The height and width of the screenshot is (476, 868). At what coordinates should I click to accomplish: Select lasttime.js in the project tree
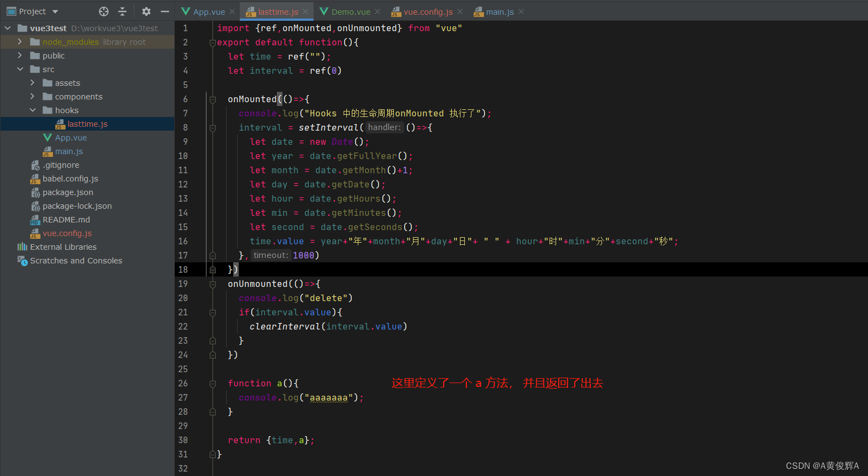tap(87, 124)
